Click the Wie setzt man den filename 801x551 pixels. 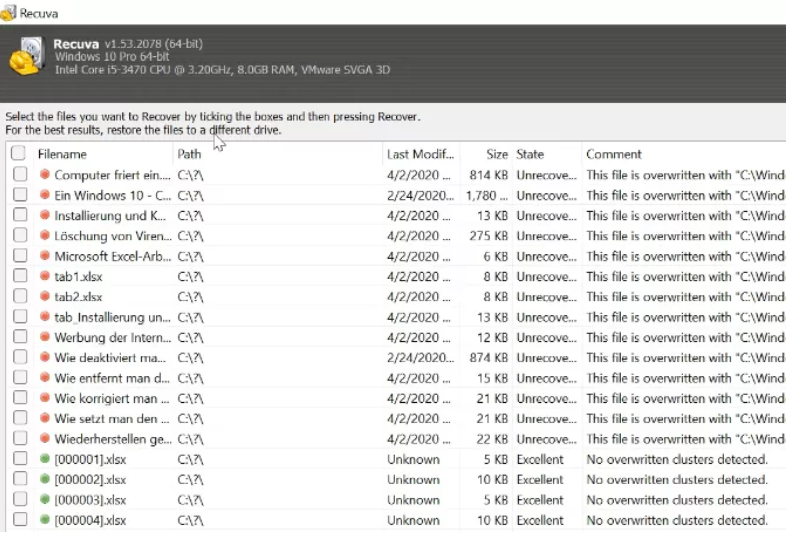(x=111, y=419)
